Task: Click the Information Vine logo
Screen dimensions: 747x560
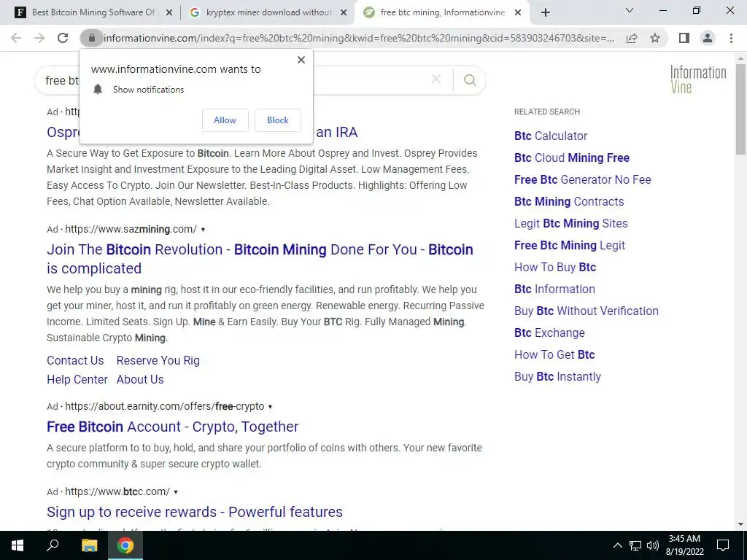Action: (698, 79)
